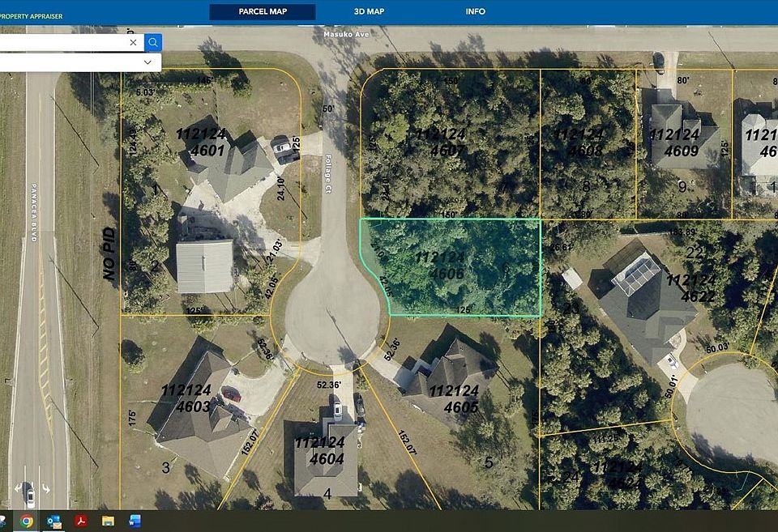
Task: Click the NO PID label
Action: point(109,253)
